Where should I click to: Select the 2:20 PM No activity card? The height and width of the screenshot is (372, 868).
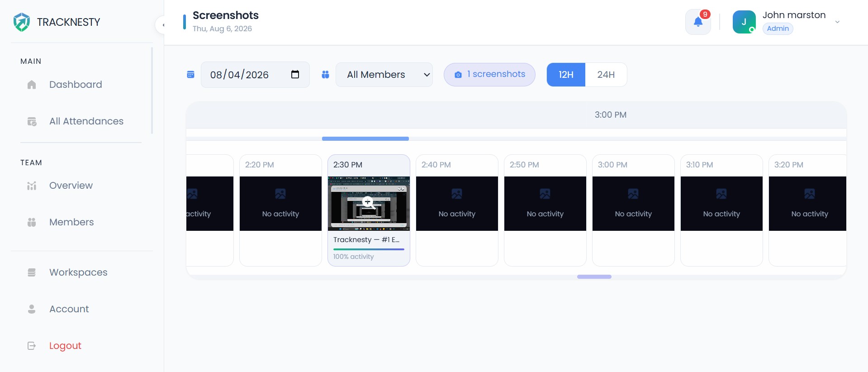pyautogui.click(x=280, y=210)
